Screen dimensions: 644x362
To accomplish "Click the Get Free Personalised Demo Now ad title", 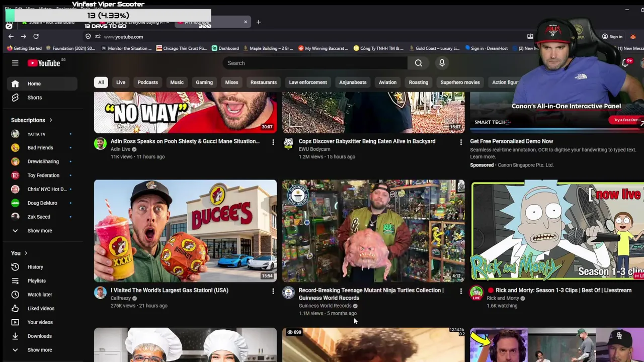I will pos(512,141).
